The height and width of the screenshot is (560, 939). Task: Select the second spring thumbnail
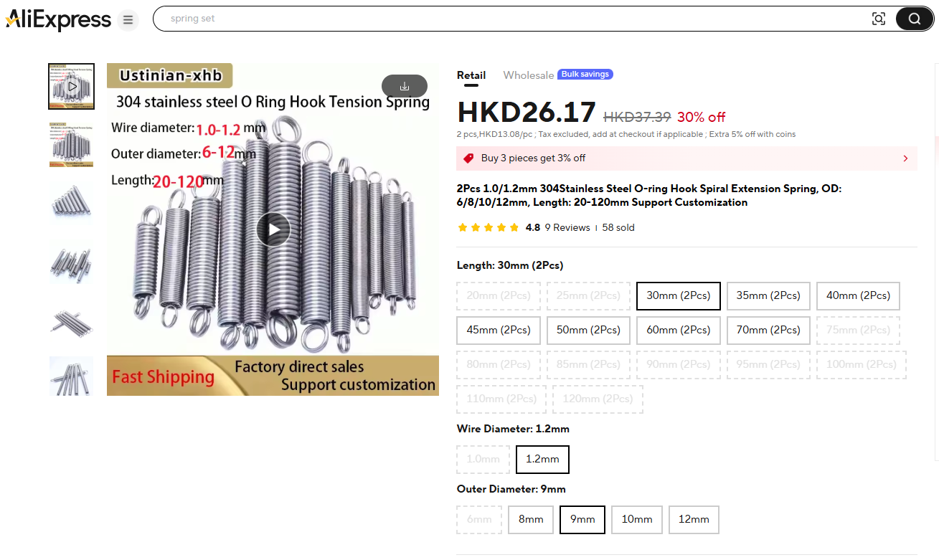(71, 145)
